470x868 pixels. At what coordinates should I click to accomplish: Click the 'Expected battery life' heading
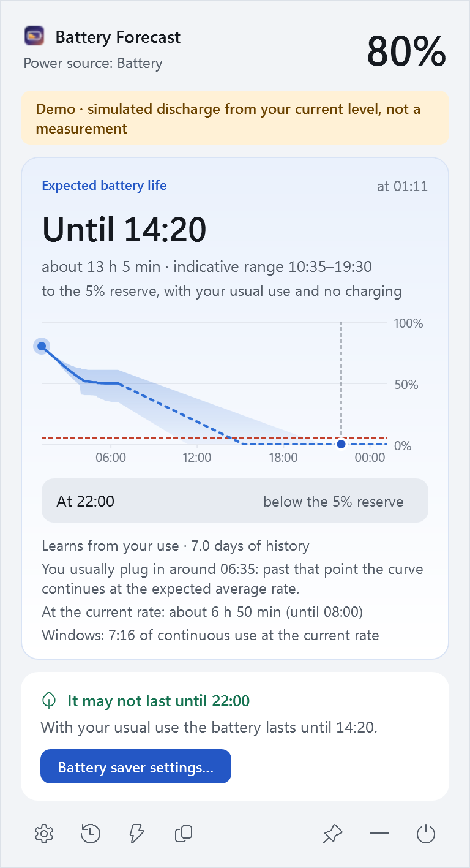104,186
